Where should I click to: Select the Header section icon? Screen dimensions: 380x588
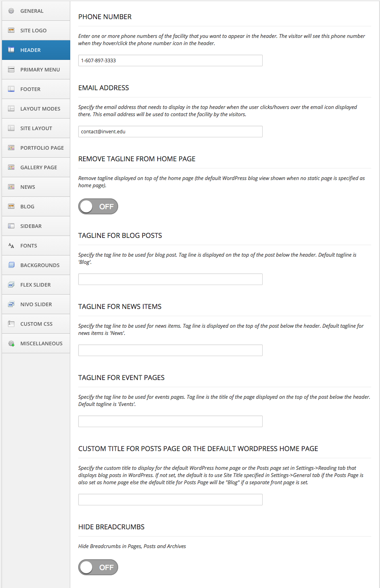coord(11,50)
